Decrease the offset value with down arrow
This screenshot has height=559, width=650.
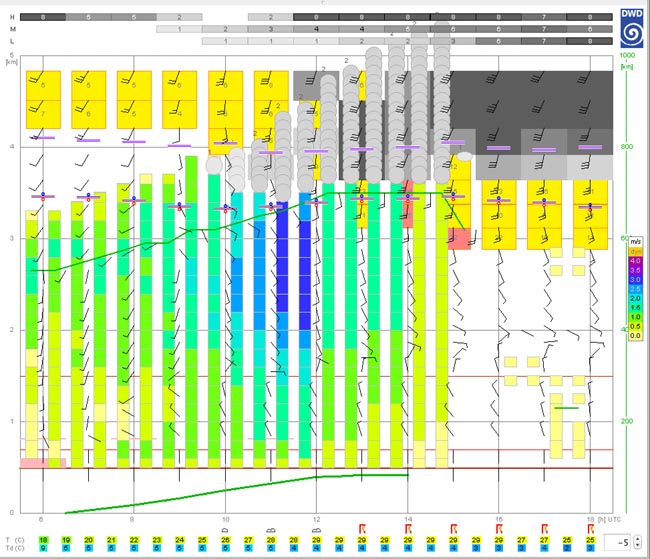(x=638, y=545)
